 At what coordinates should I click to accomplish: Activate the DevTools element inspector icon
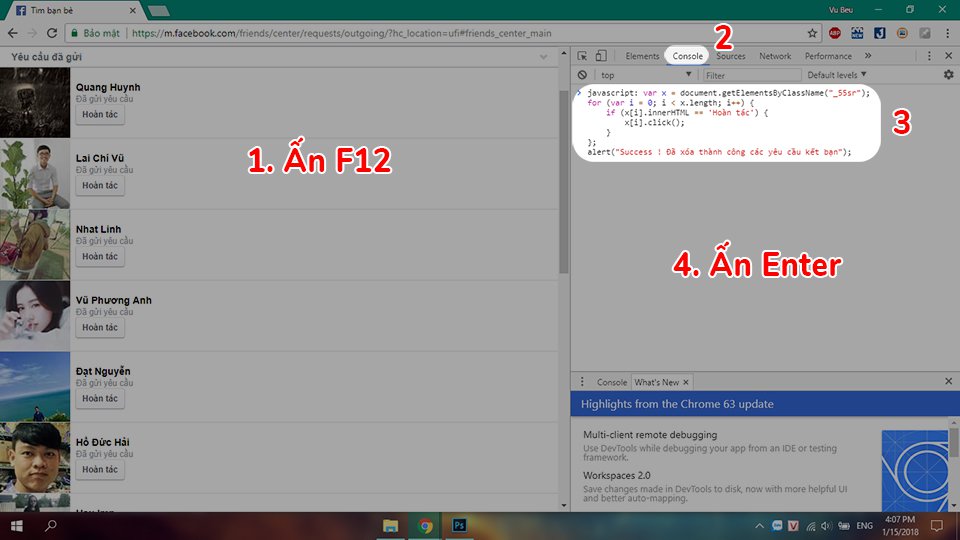pos(582,56)
